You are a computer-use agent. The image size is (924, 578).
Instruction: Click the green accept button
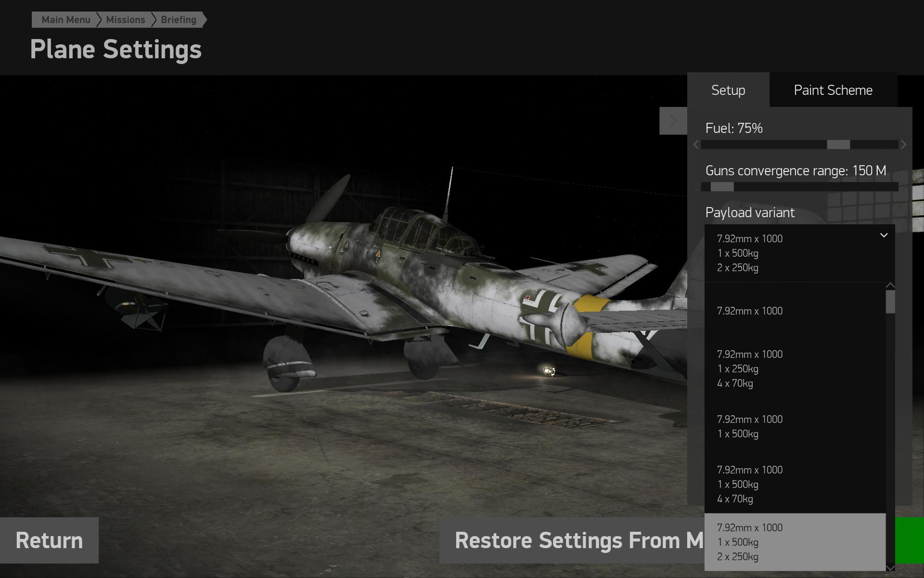(910, 540)
